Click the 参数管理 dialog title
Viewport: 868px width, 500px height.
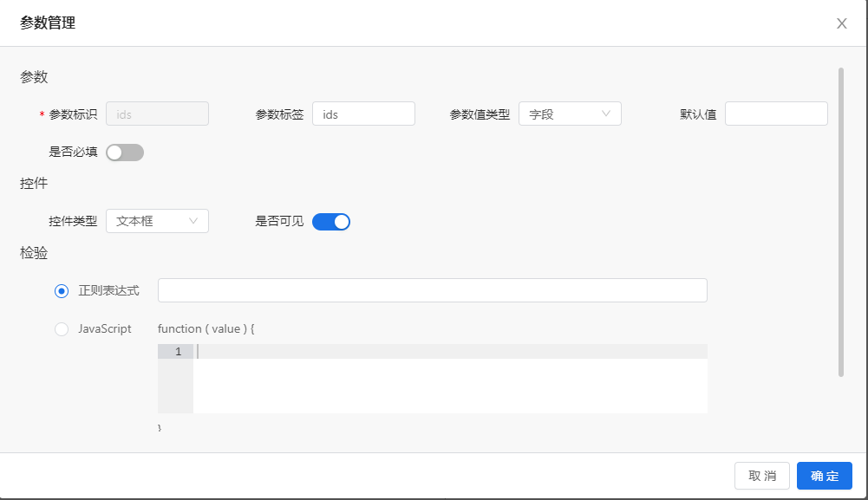click(x=48, y=23)
